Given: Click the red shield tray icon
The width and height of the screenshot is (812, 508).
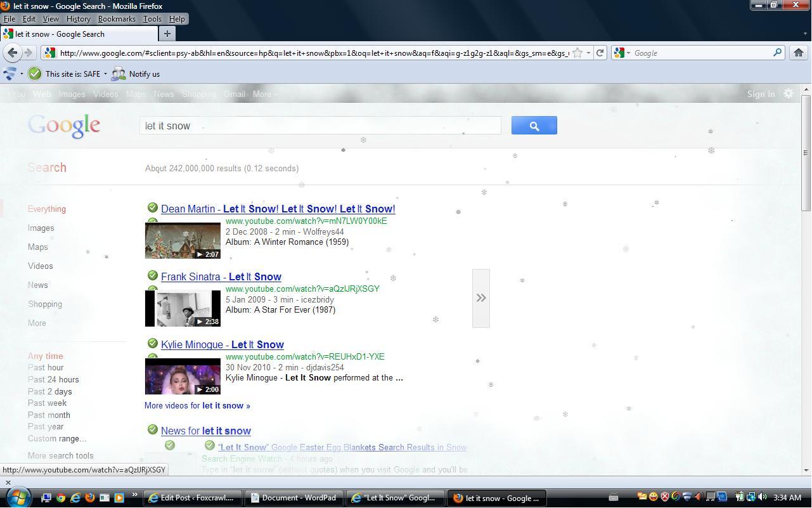Looking at the screenshot, I should tap(665, 498).
